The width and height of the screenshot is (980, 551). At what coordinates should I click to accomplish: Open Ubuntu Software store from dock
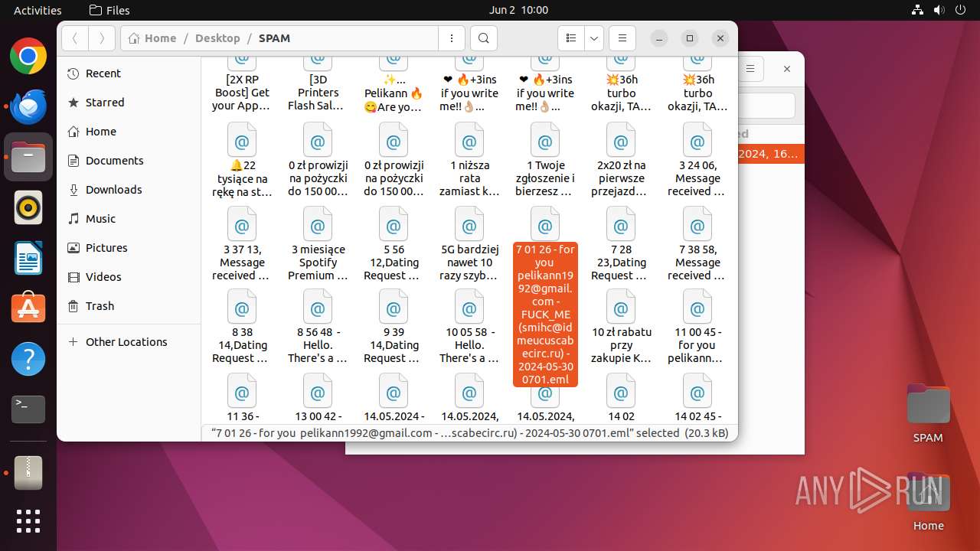click(28, 308)
